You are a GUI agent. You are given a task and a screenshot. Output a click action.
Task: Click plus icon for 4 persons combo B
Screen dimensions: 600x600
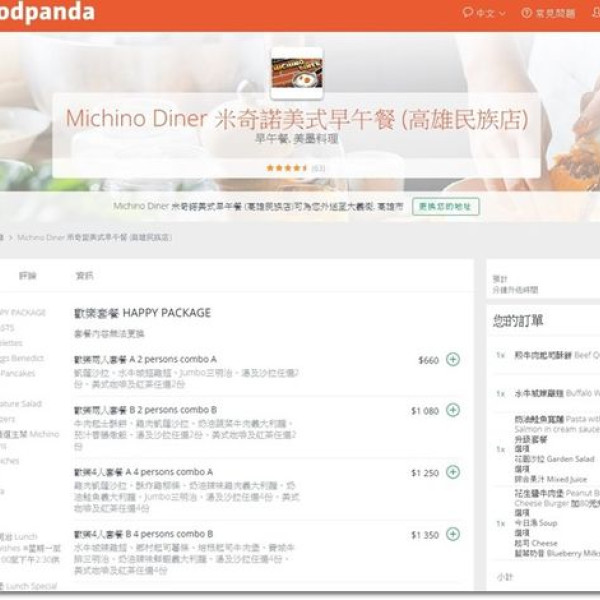pyautogui.click(x=453, y=534)
